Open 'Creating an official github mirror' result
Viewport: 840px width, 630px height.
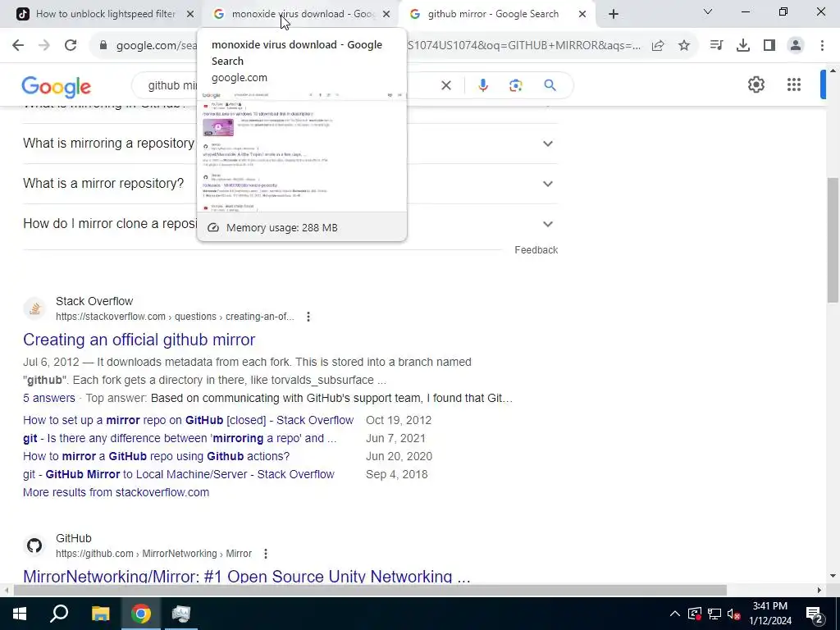139,340
